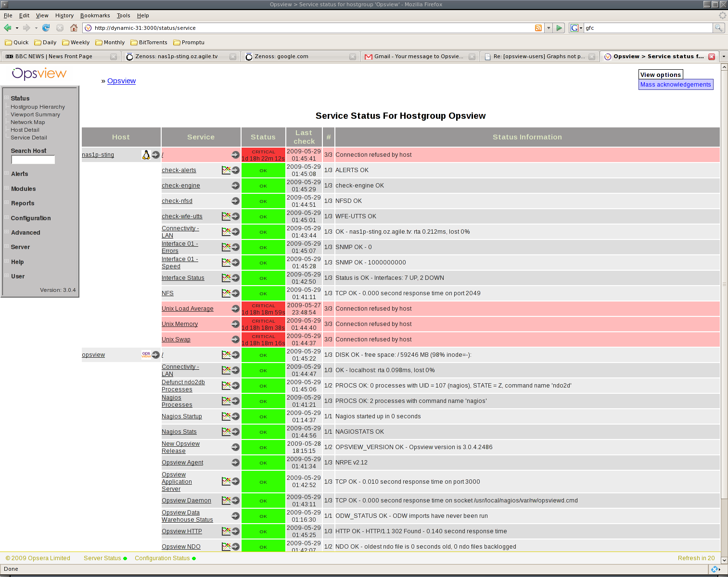This screenshot has height=577, width=728.
Task: Expand the Configuration section in sidebar
Action: coord(31,218)
